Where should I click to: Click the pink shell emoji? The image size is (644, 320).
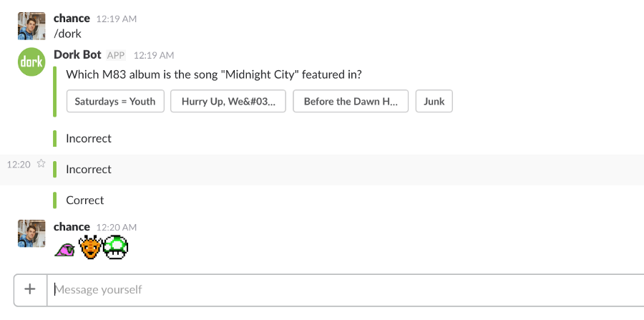65,248
